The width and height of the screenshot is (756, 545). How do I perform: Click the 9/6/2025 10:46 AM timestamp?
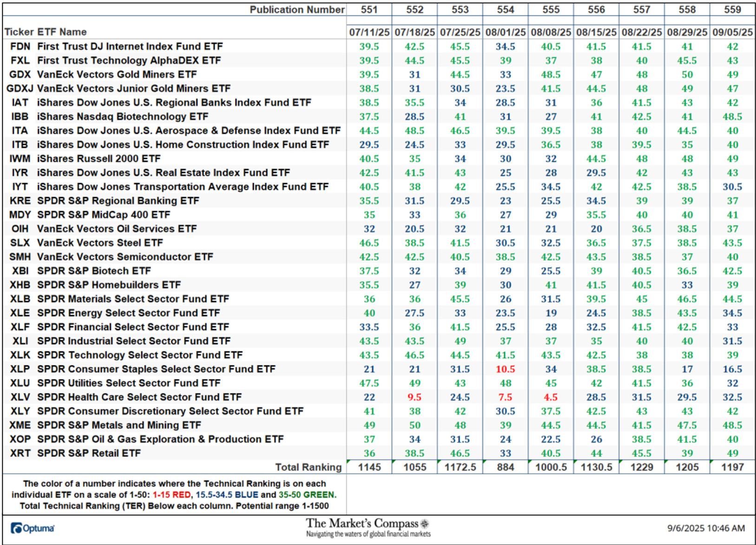click(x=706, y=528)
